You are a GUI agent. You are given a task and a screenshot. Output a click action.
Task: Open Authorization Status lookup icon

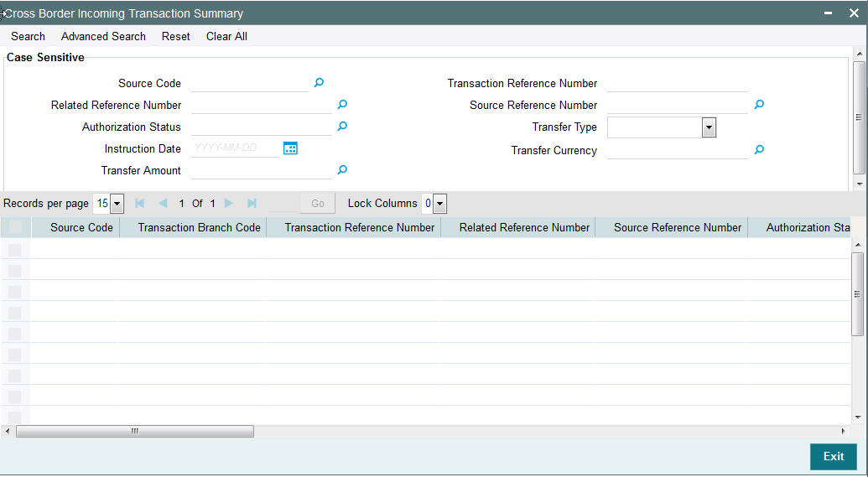tap(343, 127)
